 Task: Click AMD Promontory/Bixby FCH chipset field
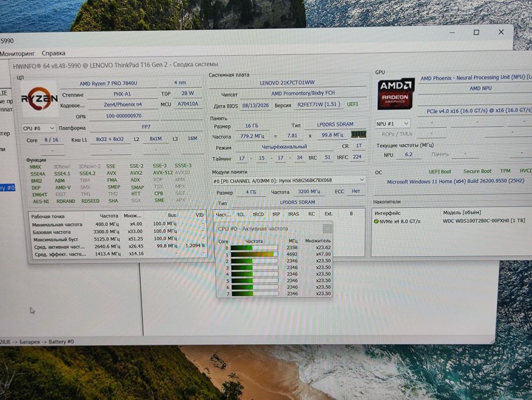(303, 93)
